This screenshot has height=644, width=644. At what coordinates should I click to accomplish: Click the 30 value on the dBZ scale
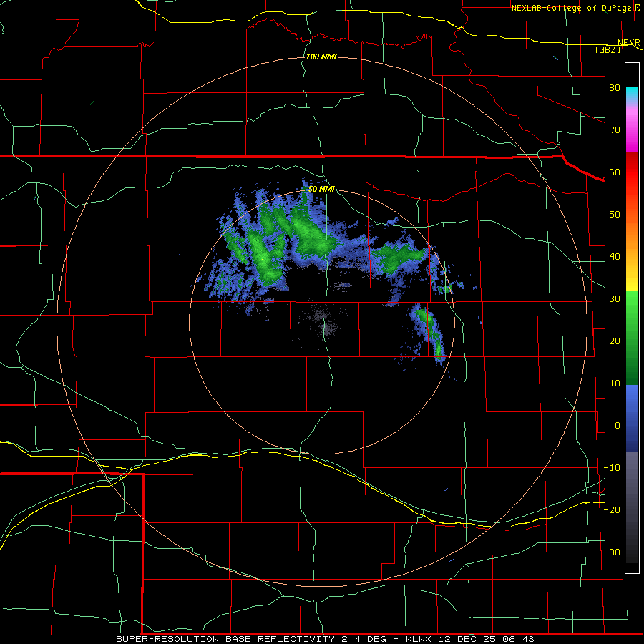(615, 299)
